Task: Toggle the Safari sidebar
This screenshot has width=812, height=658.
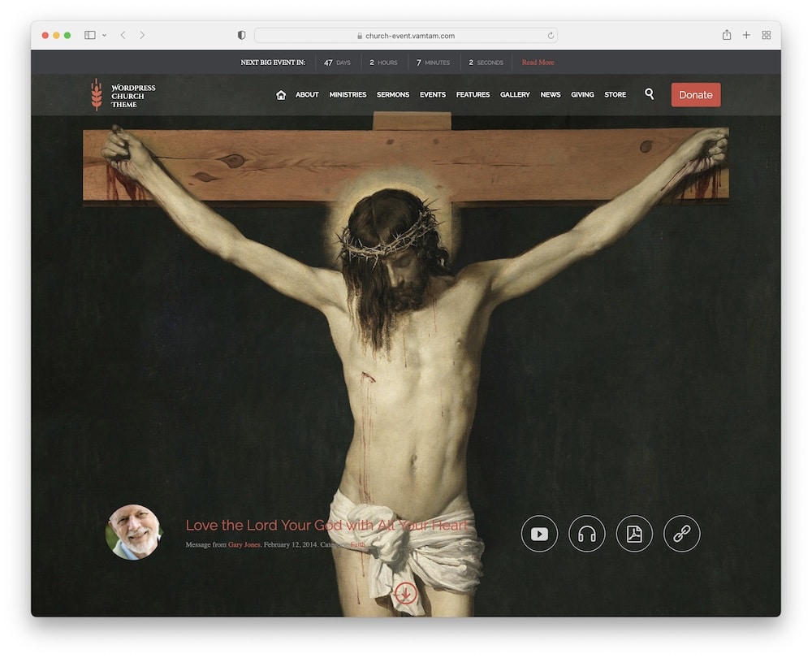Action: click(x=89, y=35)
